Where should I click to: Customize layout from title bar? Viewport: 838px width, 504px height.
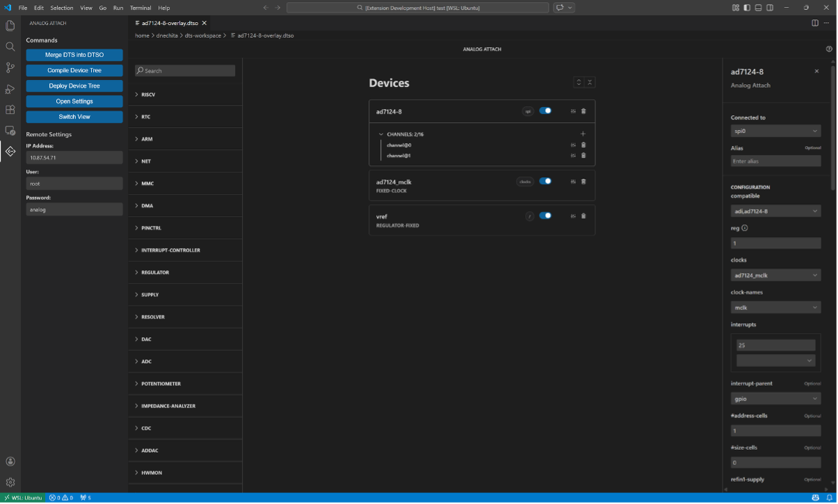point(736,8)
